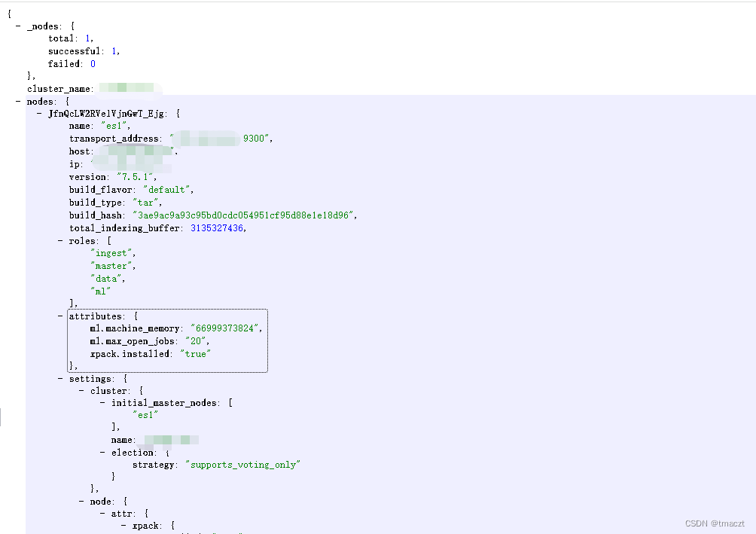Image resolution: width=756 pixels, height=534 pixels.
Task: Click the name key under cluster settings
Action: pyautogui.click(x=122, y=440)
